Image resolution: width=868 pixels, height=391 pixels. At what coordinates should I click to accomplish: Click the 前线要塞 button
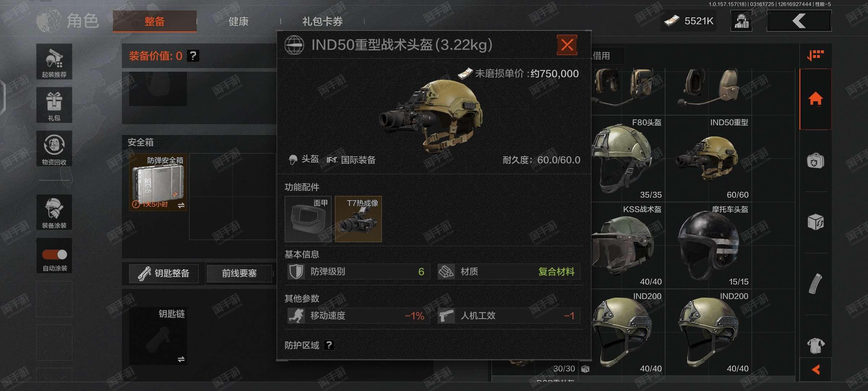239,273
